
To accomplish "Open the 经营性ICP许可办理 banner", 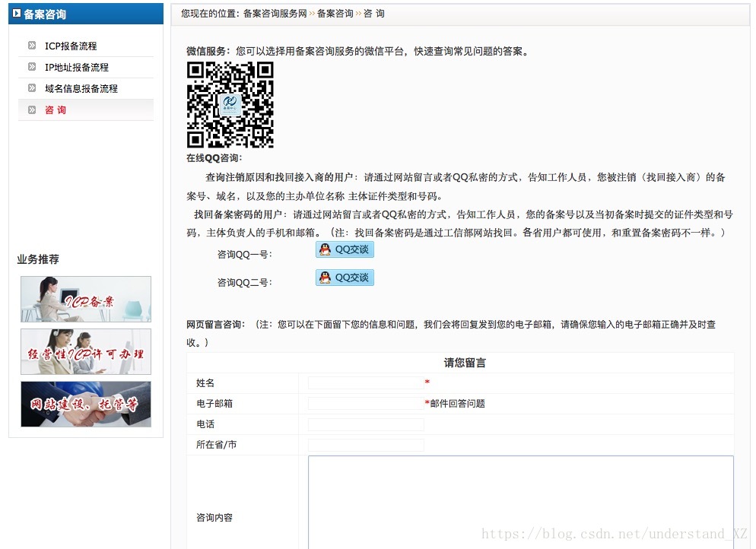I will [86, 351].
